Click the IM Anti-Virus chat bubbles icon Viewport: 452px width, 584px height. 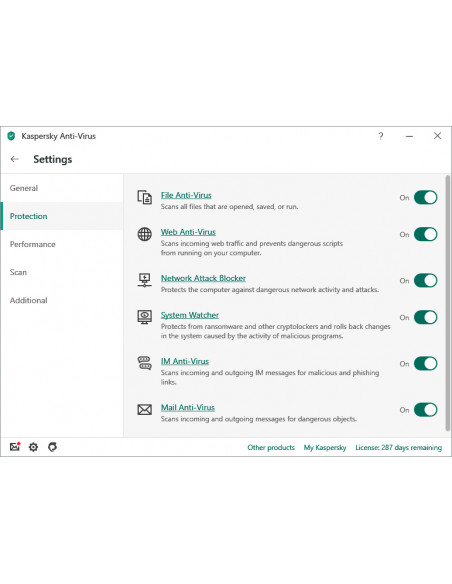pyautogui.click(x=144, y=363)
